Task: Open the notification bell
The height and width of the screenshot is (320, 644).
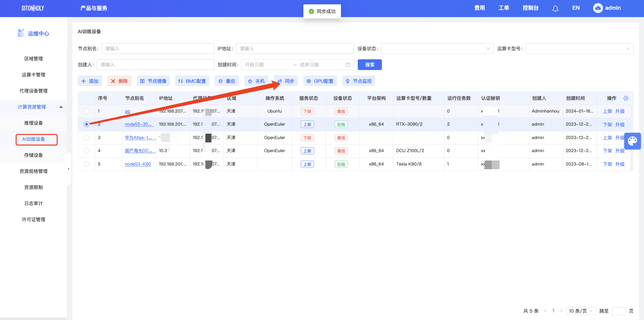Action: coord(555,8)
